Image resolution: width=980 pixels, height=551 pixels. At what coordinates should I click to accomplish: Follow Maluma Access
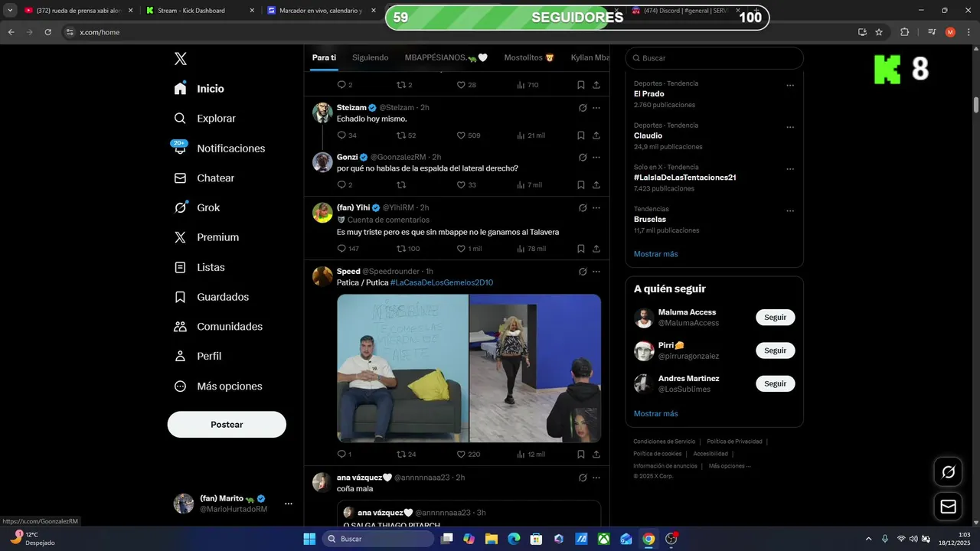[775, 317]
